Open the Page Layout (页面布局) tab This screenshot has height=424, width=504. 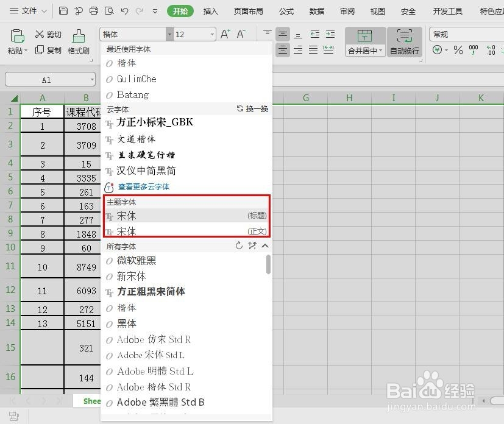pos(248,11)
